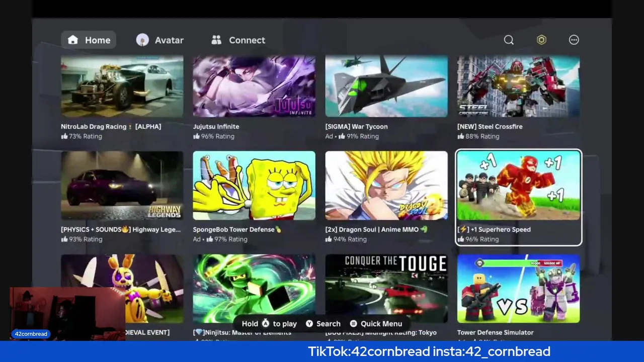This screenshot has height=362, width=644.
Task: Open Steel Crossfire robot thumbnail
Action: tap(518, 86)
